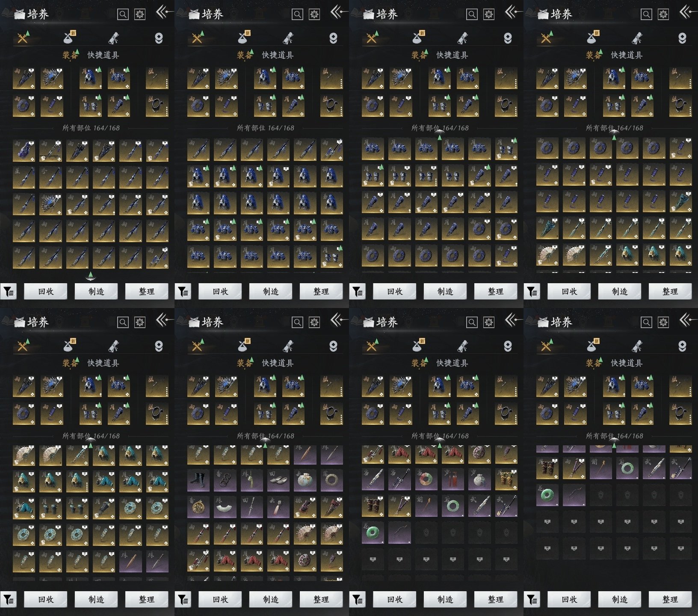Select the pale blue floral pouch item
The width and height of the screenshot is (698, 616).
click(305, 481)
